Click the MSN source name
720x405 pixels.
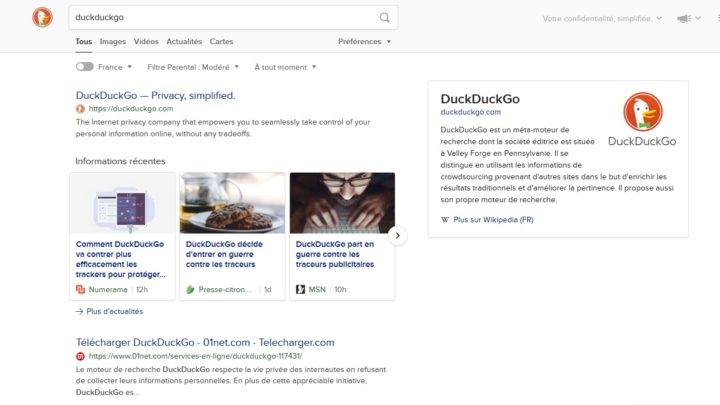coord(317,290)
